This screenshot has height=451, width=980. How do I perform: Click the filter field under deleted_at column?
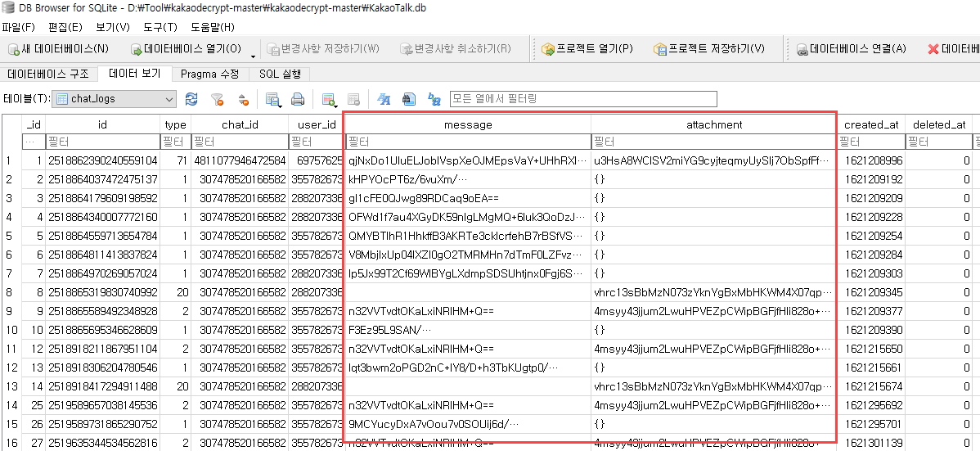[938, 142]
